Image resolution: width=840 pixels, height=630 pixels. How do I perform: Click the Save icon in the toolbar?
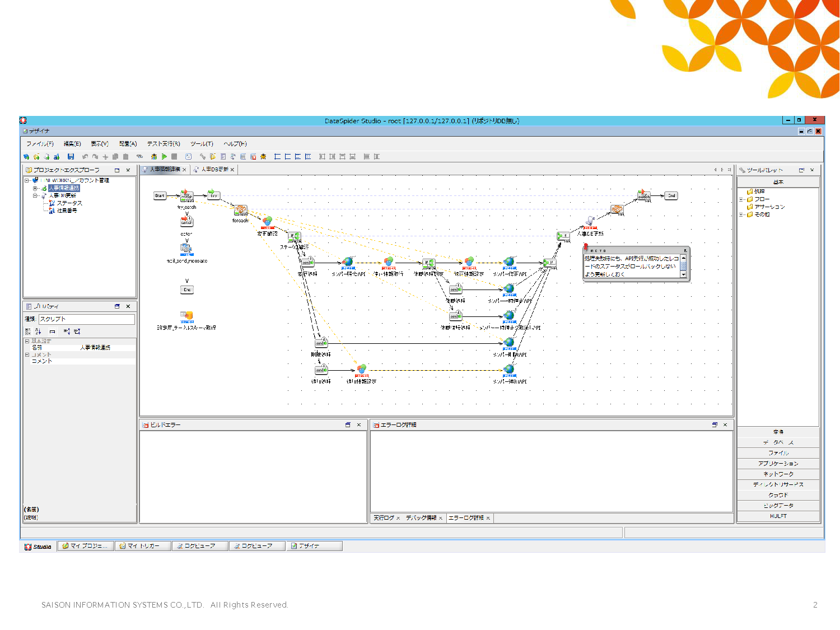[x=71, y=156]
